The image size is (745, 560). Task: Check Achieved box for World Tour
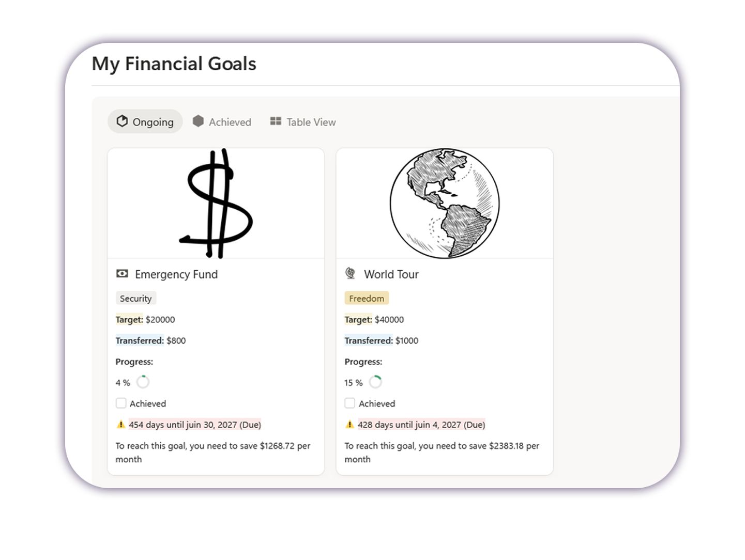pos(350,403)
